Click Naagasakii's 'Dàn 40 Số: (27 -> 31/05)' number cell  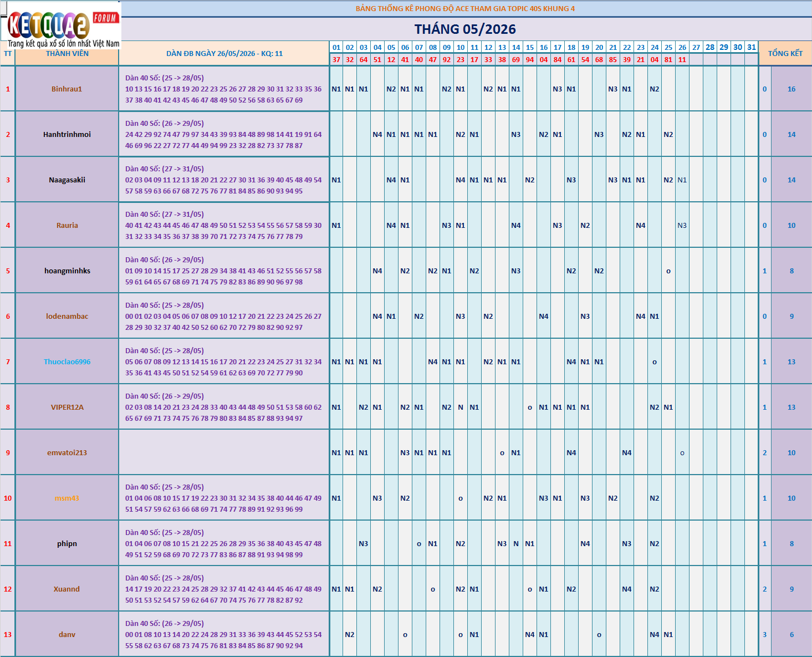coord(224,180)
